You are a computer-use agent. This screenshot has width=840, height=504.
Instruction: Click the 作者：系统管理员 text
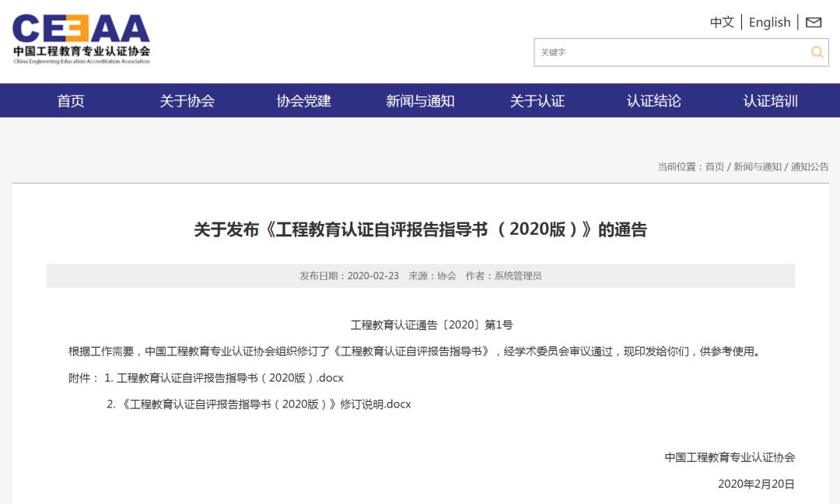coord(503,276)
